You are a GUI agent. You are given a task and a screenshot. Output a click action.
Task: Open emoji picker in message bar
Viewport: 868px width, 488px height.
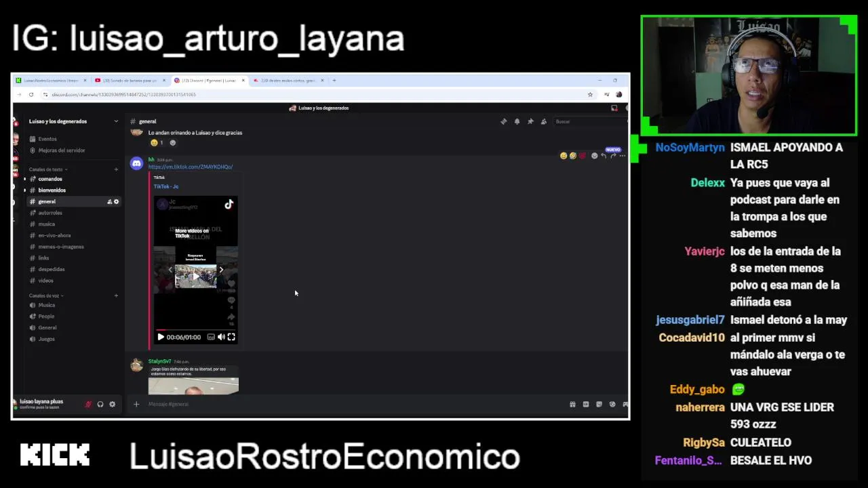coord(612,404)
